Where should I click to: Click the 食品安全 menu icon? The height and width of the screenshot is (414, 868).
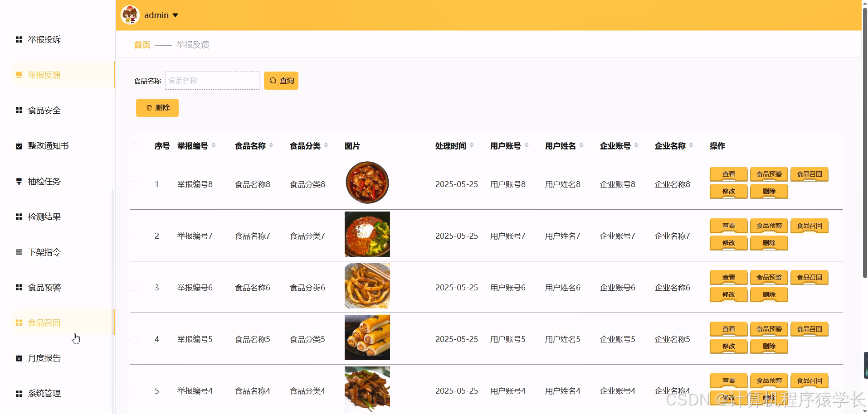click(x=19, y=110)
